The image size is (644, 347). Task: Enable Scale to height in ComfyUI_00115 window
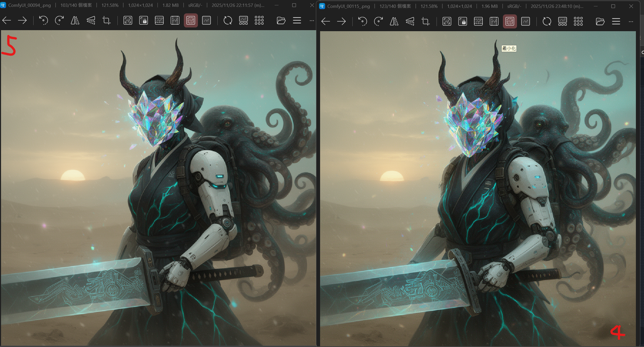point(494,22)
